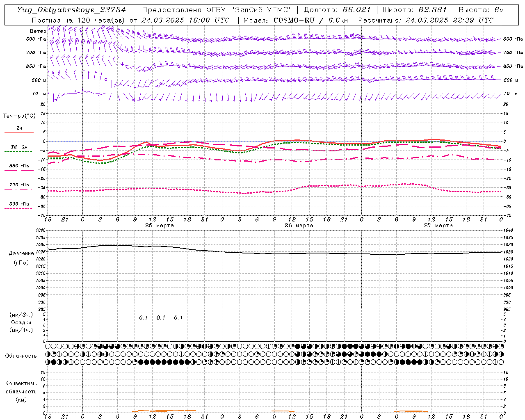Image resolution: width=525 pixels, height=420 pixels.
Task: Click the 25 марта date label
Action: tap(160, 226)
